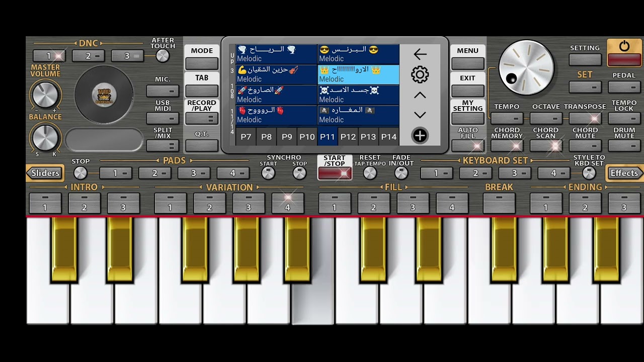Image resolution: width=644 pixels, height=362 pixels.
Task: Select the skull-and-crossbones Melodic sound
Action: (x=359, y=95)
